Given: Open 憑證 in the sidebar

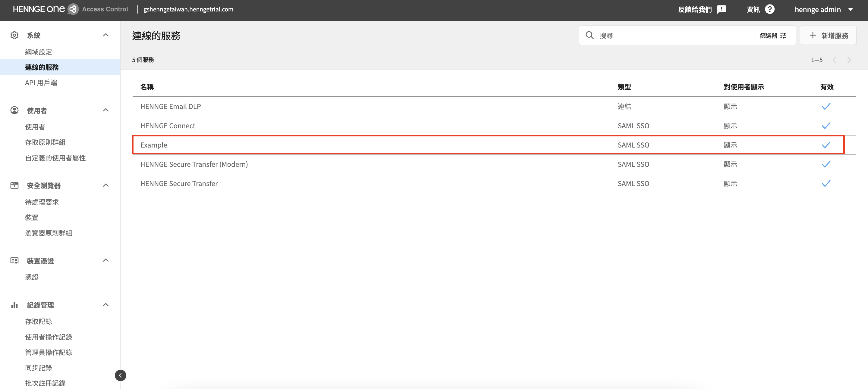Looking at the screenshot, I should [32, 277].
